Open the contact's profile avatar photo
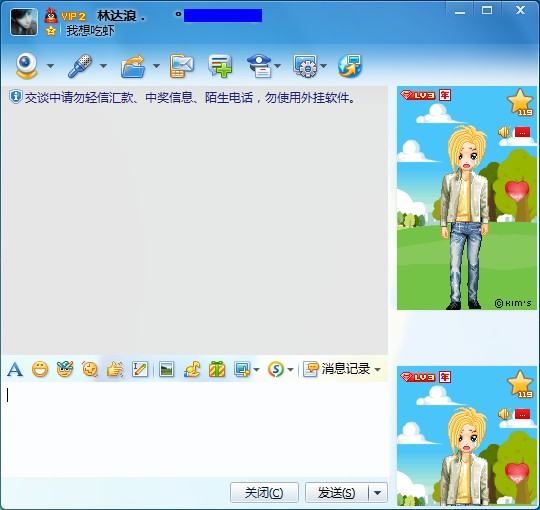This screenshot has height=510, width=540. point(24,22)
